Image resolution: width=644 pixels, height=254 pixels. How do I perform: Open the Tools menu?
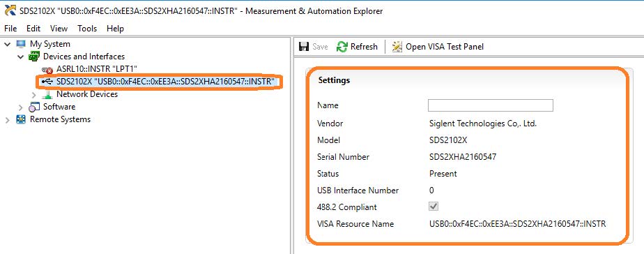87,29
